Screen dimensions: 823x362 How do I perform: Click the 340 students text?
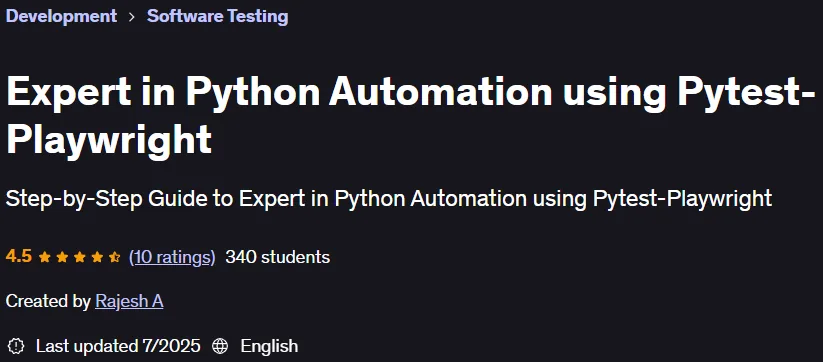278,257
